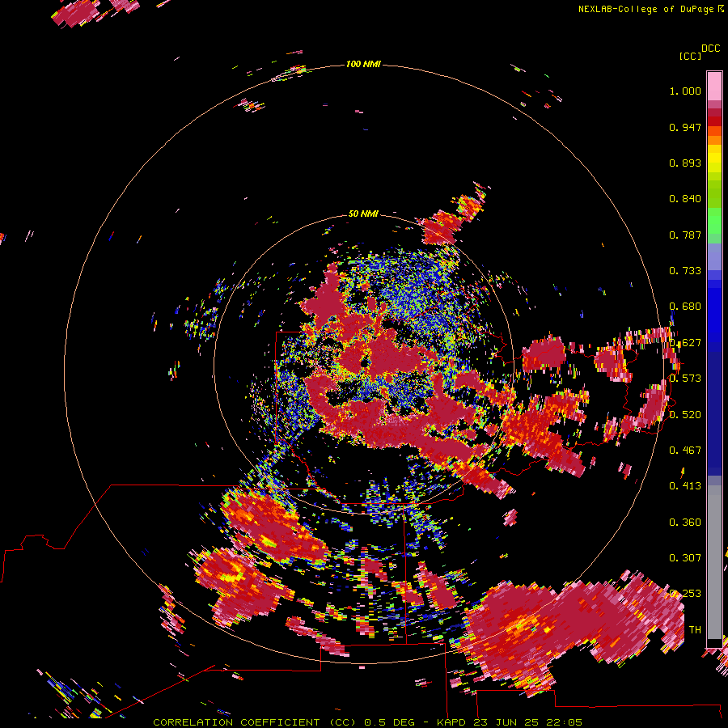Click the 0.947 legend value
The image size is (728, 728).
tap(685, 127)
